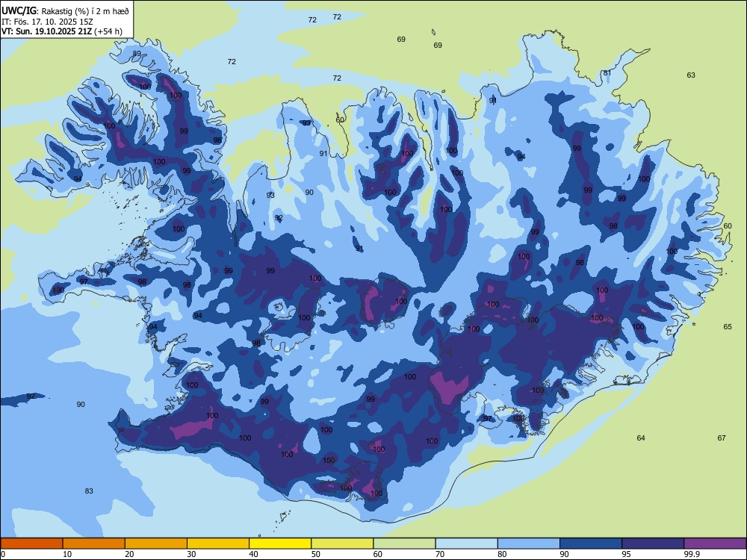Pick the golden 30–40 legend swatch
747x560 pixels.
coord(218,544)
